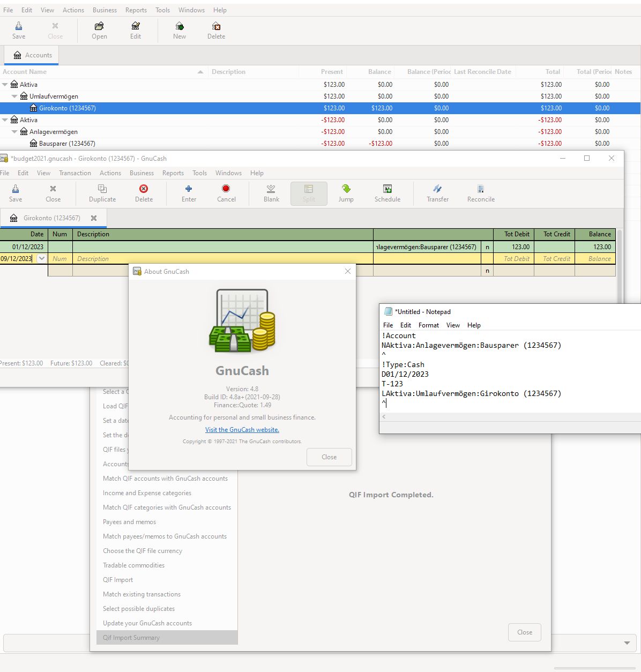Toggle the Split transaction view
This screenshot has height=672, width=641.
[309, 193]
